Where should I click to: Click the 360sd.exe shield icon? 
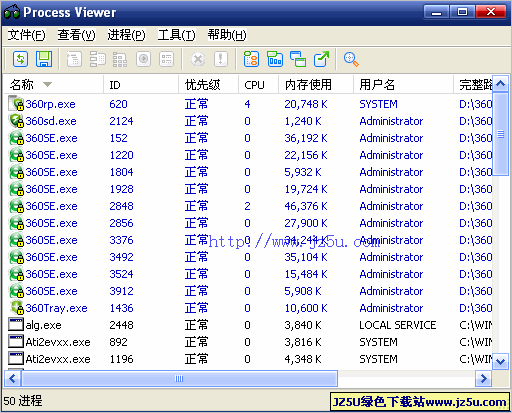click(x=16, y=121)
